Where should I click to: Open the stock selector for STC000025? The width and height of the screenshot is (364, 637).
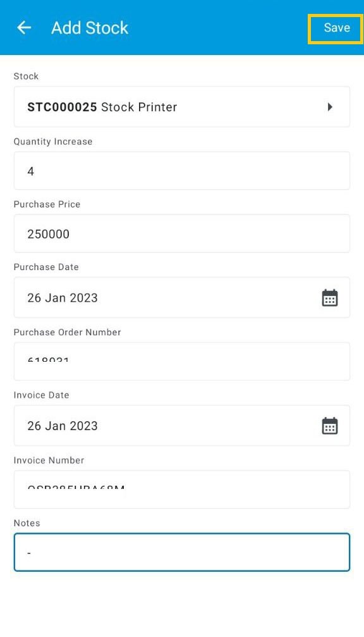[x=182, y=106]
